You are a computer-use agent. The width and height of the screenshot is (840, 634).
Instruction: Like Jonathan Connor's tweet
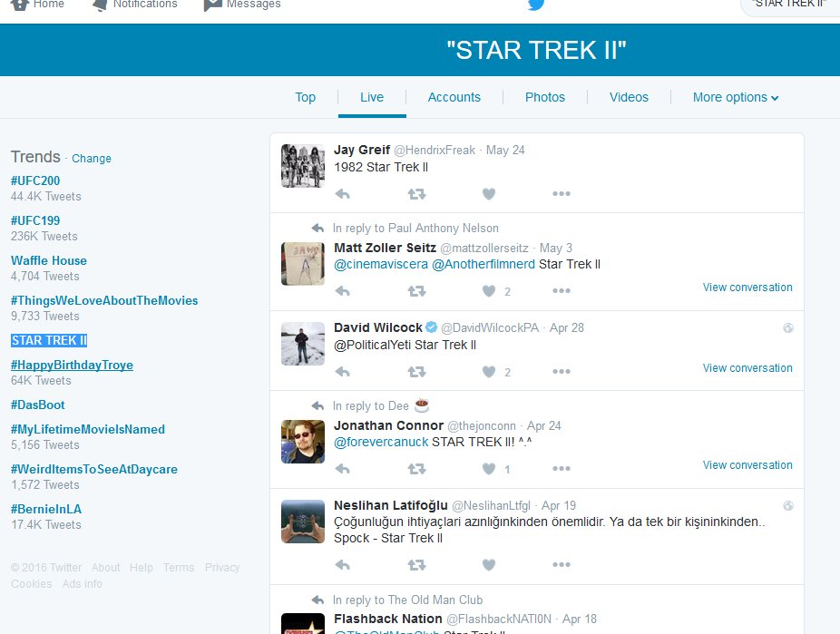[x=489, y=469]
